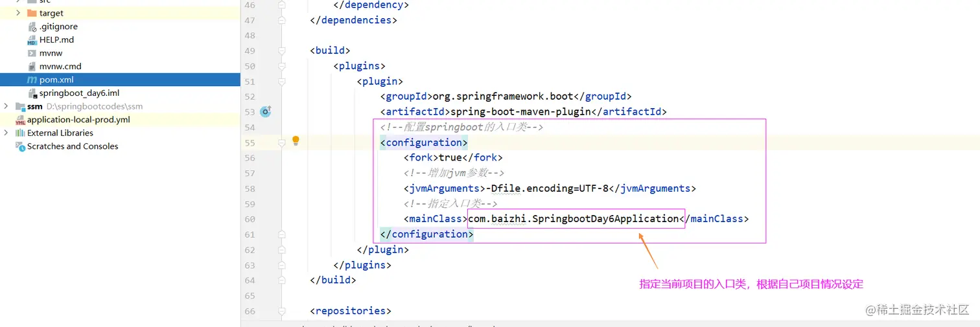The width and height of the screenshot is (980, 327).
Task: Click the mvnw.cmd file icon
Action: 32,66
